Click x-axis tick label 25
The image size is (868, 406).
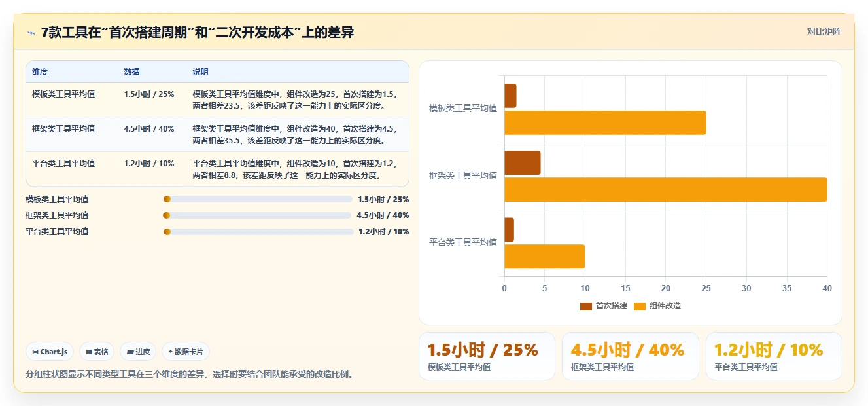click(x=706, y=288)
